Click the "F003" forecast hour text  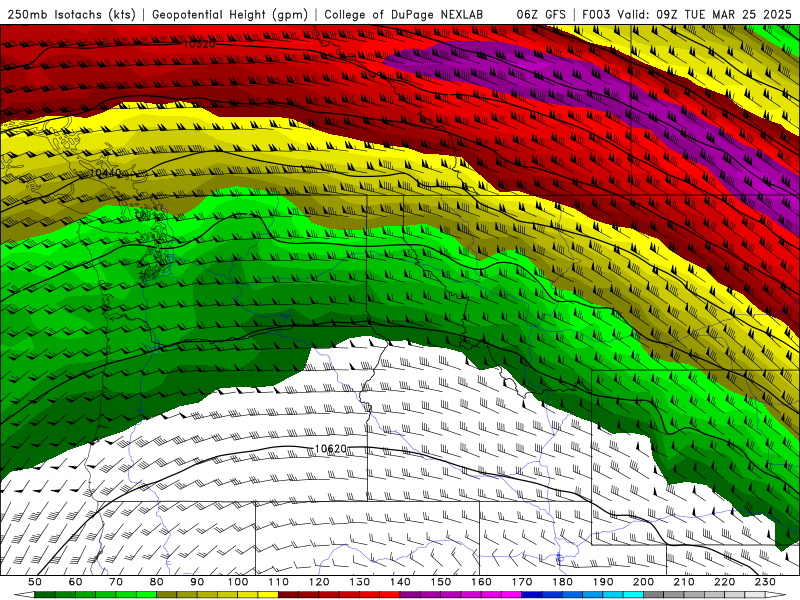click(x=596, y=14)
